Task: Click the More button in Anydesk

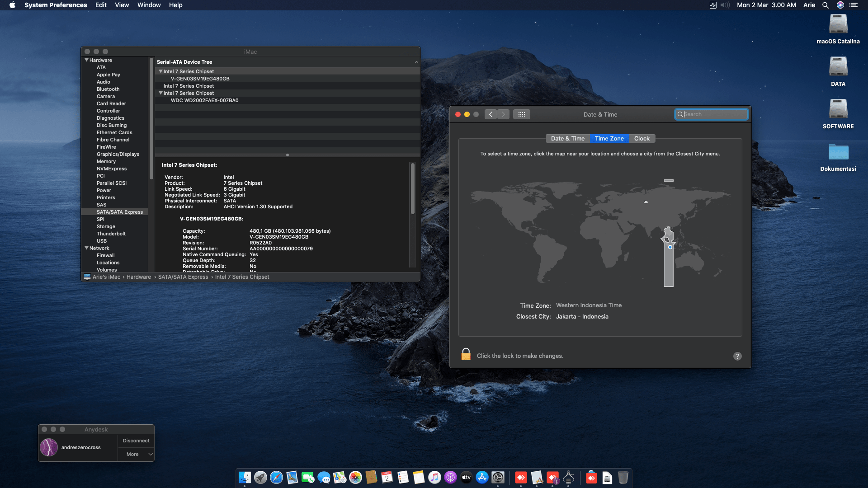Action: [132, 454]
